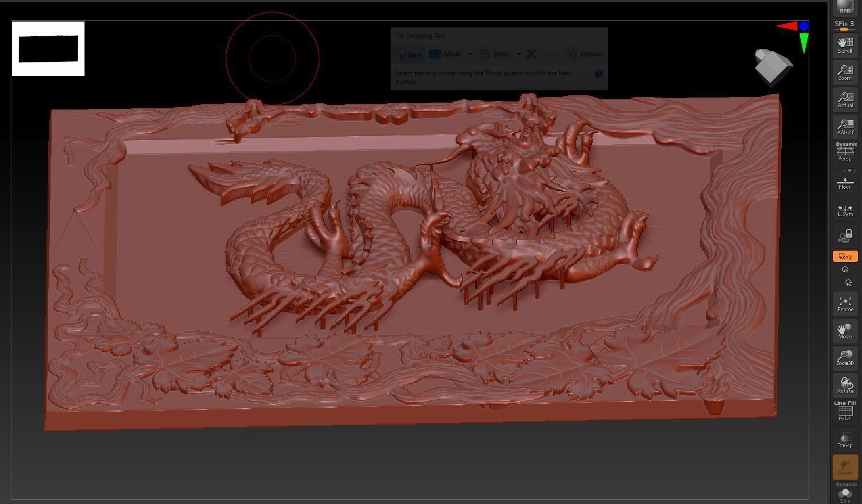862x504 pixels.
Task: Click the BPR render button
Action: [x=845, y=7]
